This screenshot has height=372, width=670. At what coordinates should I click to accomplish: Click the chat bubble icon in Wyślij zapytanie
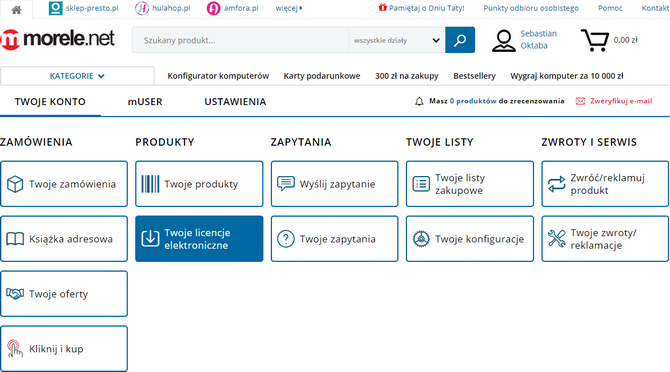[x=285, y=184]
